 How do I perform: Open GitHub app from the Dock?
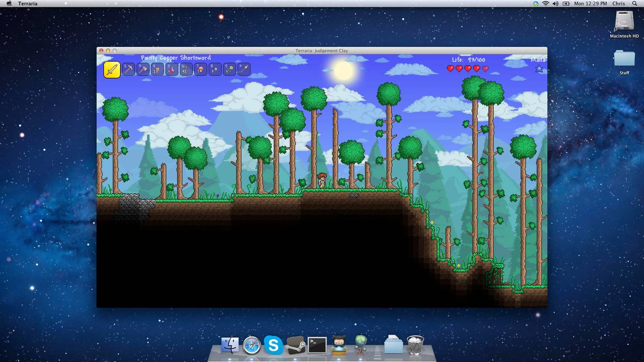[x=339, y=345]
